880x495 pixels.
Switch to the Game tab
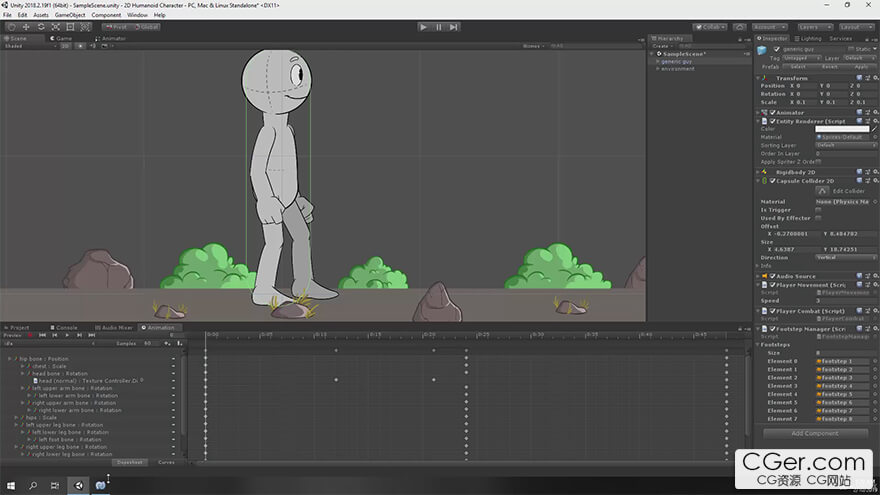(61, 39)
